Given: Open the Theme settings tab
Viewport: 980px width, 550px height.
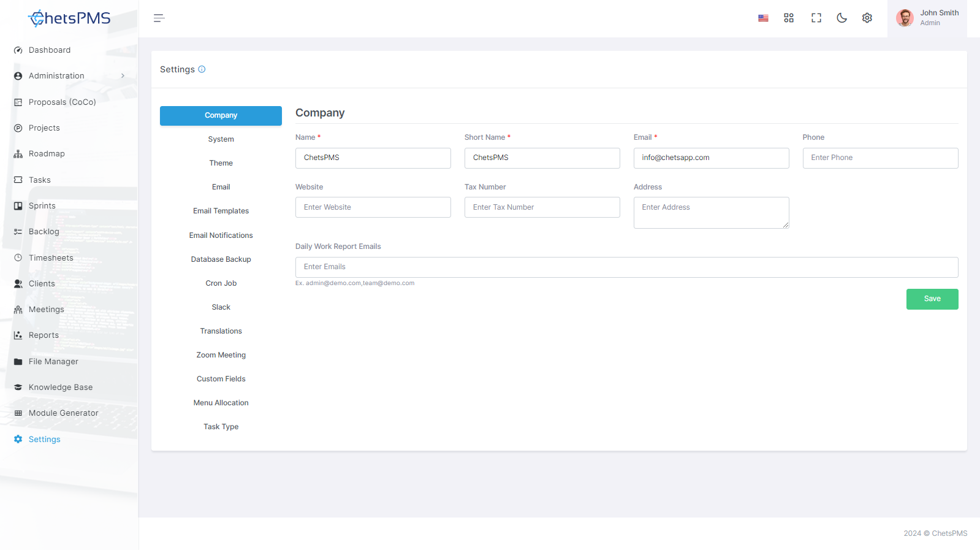Looking at the screenshot, I should tap(221, 164).
